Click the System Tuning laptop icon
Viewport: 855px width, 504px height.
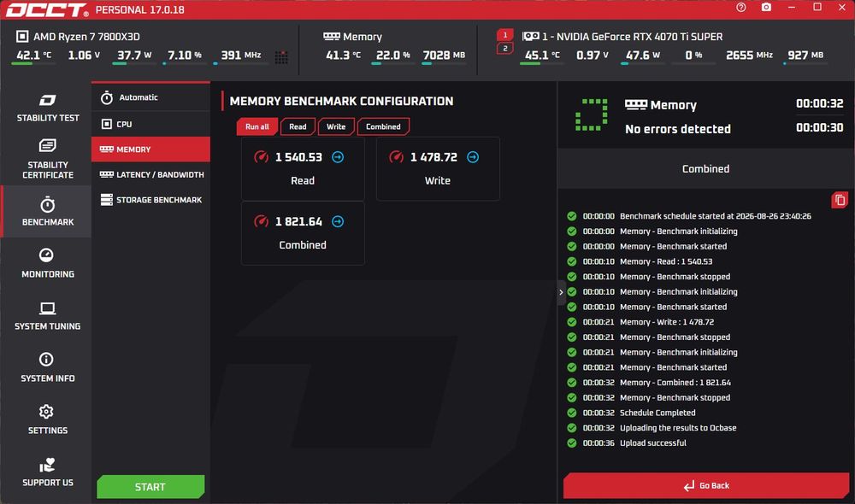[x=47, y=308]
